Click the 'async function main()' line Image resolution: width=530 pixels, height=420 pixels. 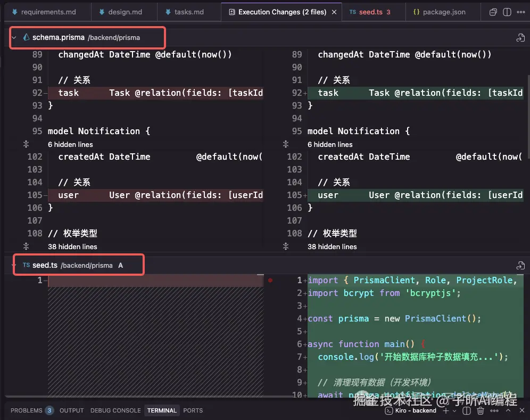coord(366,344)
